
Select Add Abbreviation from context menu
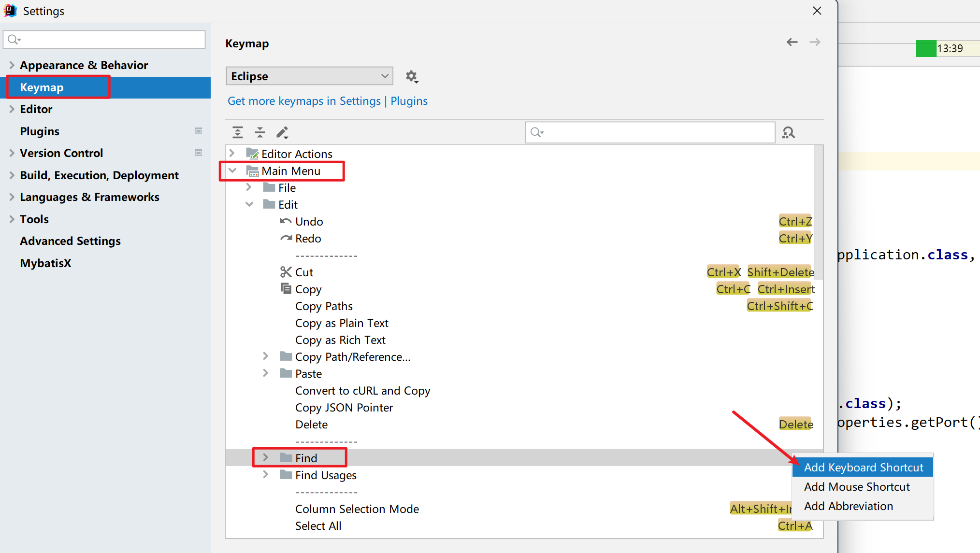[848, 506]
